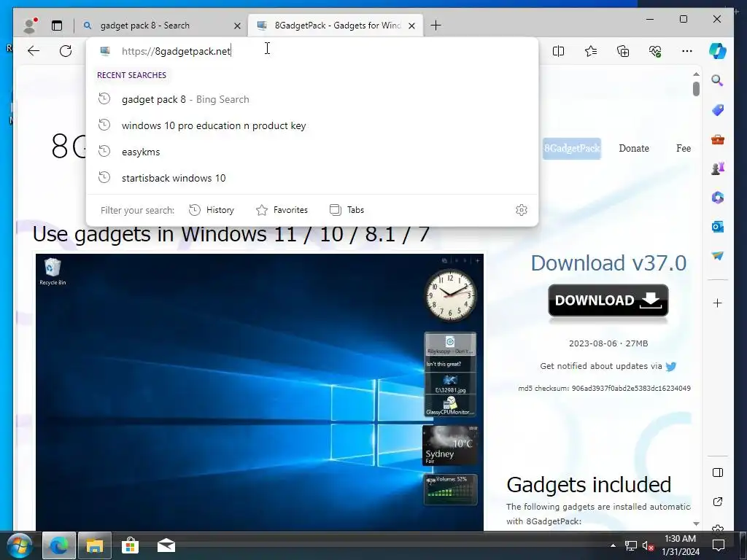The width and height of the screenshot is (747, 560).
Task: Click the page vertical scrollbar thumb
Action: [696, 88]
